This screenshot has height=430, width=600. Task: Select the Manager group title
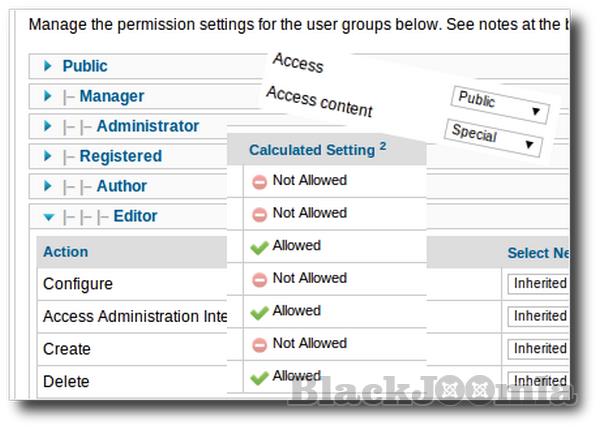pyautogui.click(x=112, y=96)
